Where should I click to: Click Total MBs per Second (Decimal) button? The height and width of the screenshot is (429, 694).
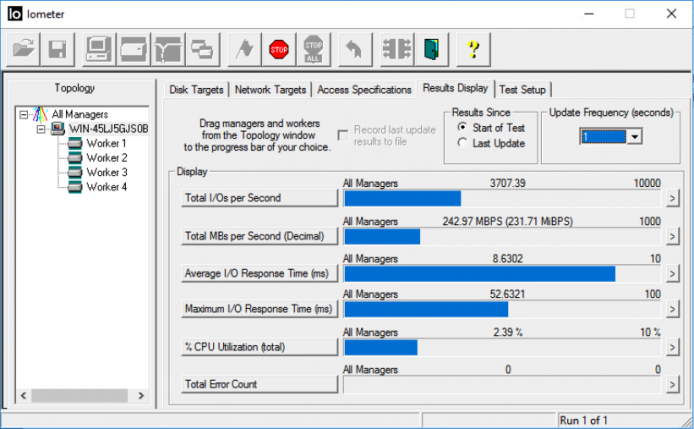coord(259,236)
